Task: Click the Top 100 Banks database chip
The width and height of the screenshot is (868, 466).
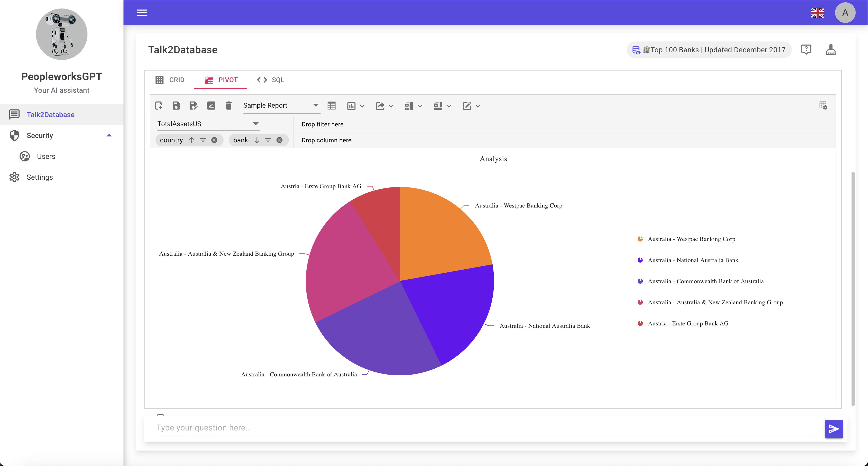Action: 709,50
